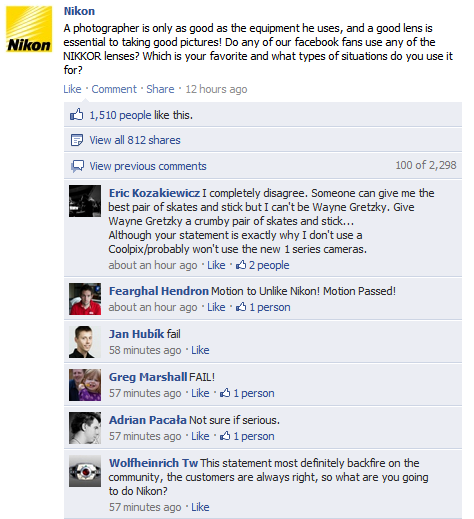Open Eric Kozakiewicz's profile picture

pos(85,201)
